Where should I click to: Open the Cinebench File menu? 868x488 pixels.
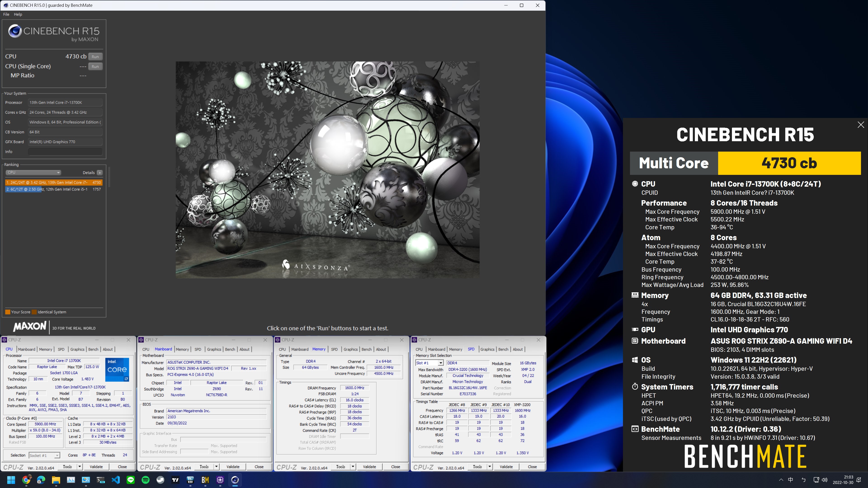click(x=6, y=14)
